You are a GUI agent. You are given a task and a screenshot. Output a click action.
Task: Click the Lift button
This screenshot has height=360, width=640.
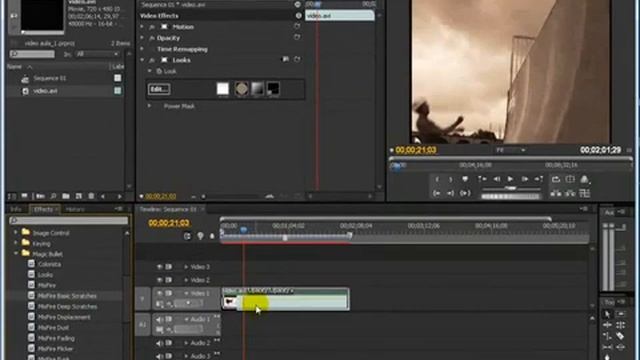coord(556,193)
